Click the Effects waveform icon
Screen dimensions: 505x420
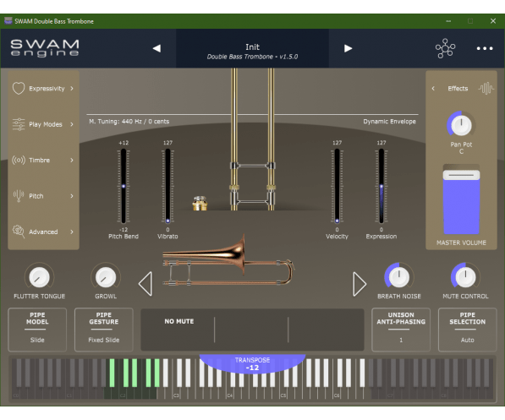pos(486,88)
